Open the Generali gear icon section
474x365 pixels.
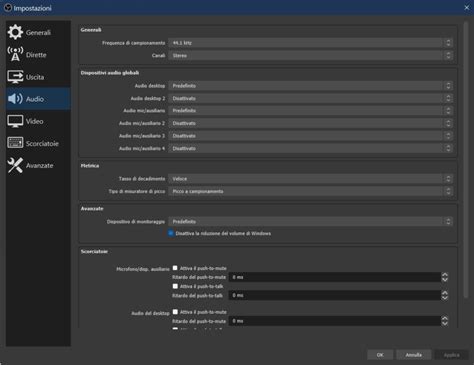(15, 32)
